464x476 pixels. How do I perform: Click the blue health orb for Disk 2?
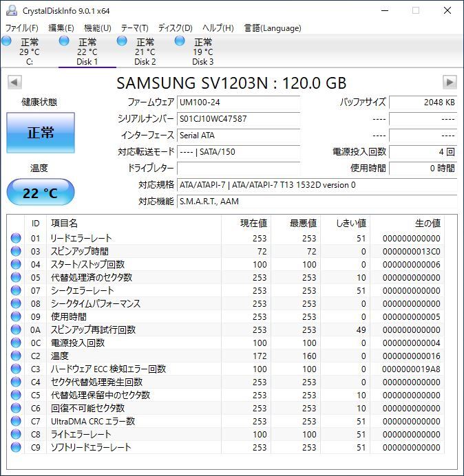[122, 41]
